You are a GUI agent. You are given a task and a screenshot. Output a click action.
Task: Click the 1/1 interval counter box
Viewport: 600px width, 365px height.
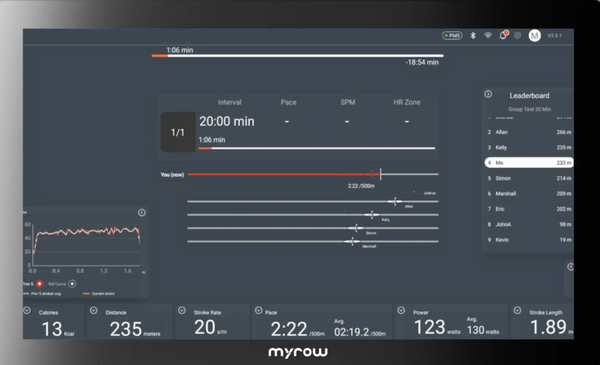coord(178,132)
